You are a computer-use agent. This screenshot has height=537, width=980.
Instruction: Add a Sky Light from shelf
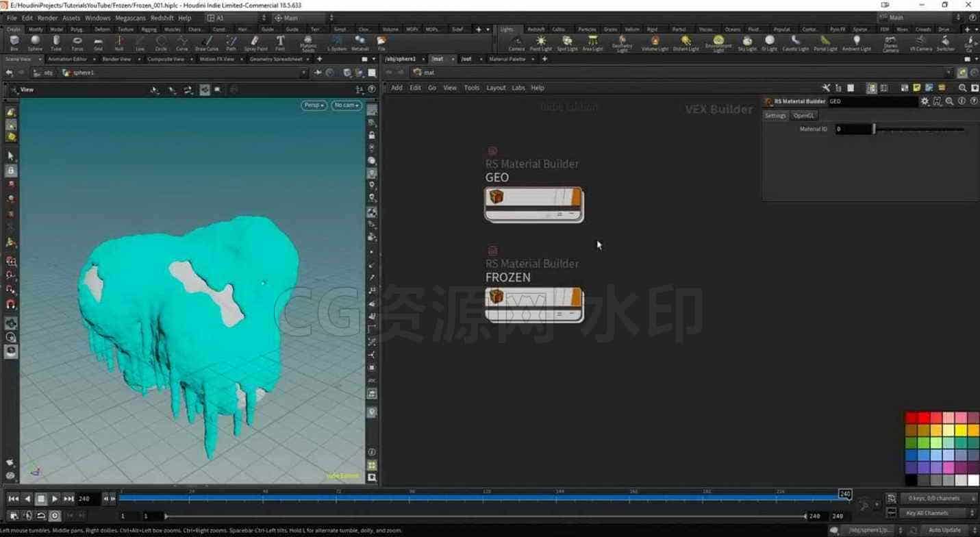(x=747, y=43)
